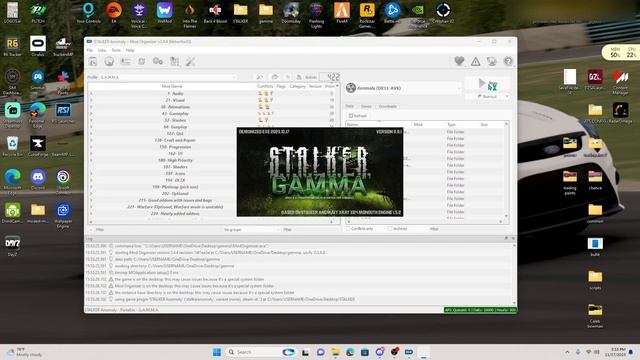The width and height of the screenshot is (640, 360).
Task: Open the No groups dropdown
Action: pos(251,230)
